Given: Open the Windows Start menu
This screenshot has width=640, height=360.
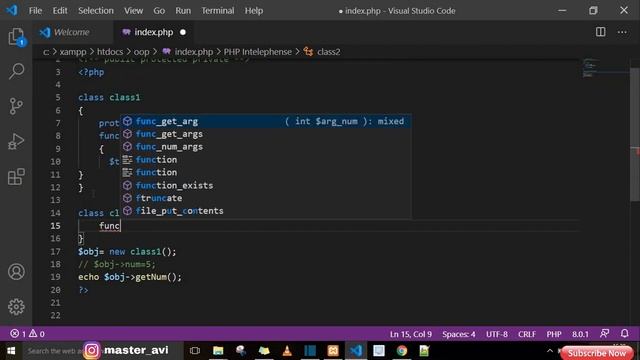Looking at the screenshot, I should tap(11, 351).
